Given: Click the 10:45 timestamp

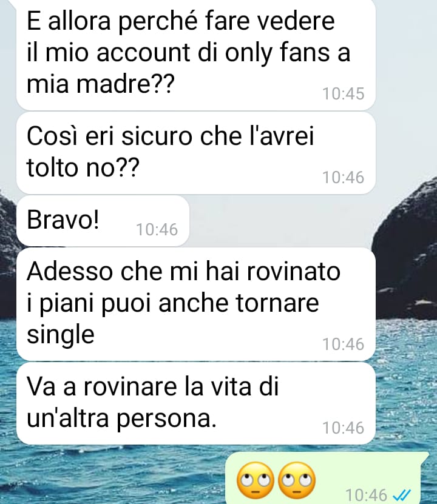Looking at the screenshot, I should (343, 94).
